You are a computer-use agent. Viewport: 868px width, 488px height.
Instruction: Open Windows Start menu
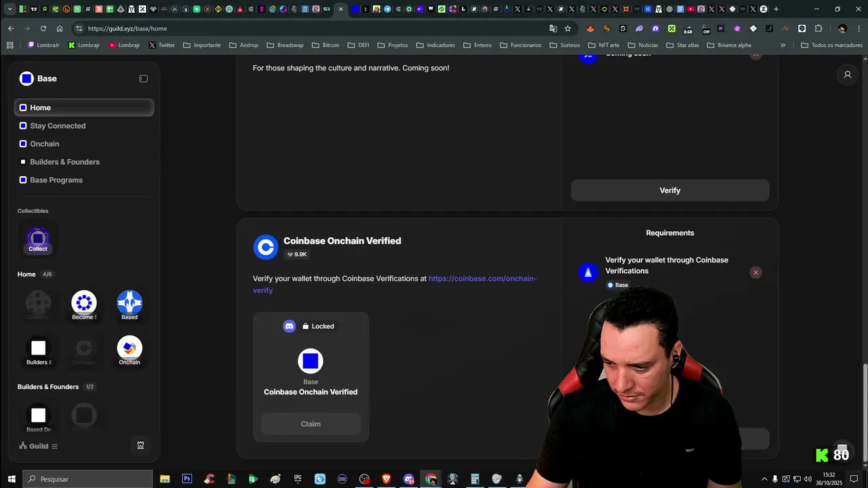click(x=12, y=479)
